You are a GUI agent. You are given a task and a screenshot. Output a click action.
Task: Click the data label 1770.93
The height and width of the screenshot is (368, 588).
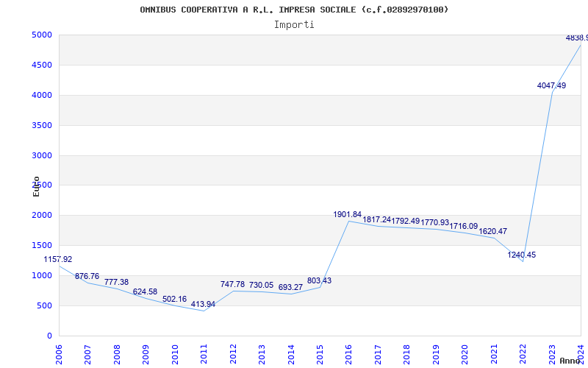click(x=434, y=223)
